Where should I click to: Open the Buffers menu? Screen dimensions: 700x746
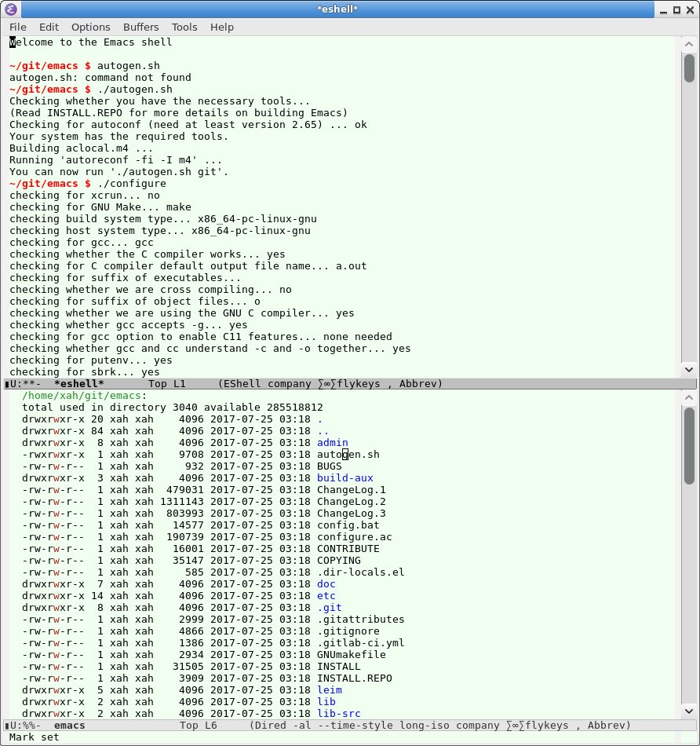coord(140,27)
